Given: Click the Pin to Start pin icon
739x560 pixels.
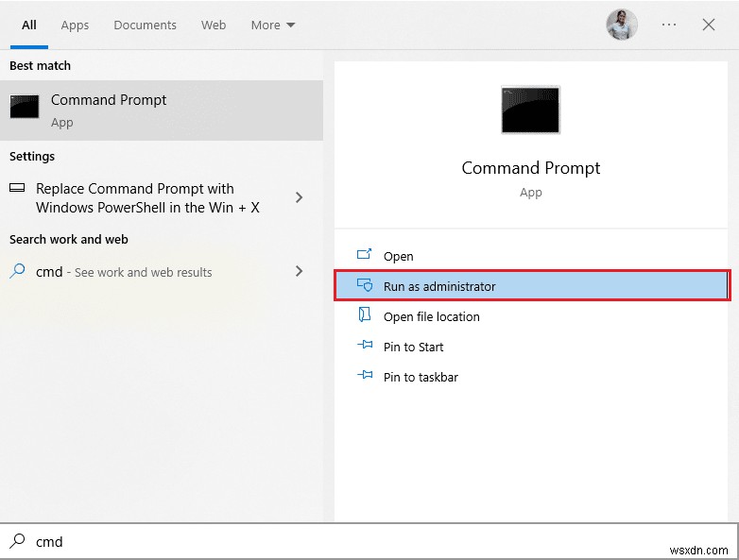Looking at the screenshot, I should pos(365,347).
